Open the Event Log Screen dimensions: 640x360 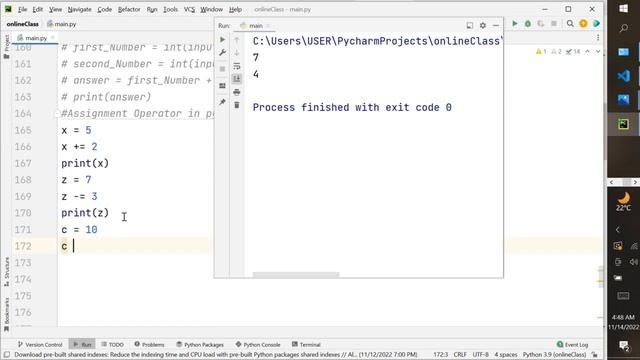click(x=572, y=344)
